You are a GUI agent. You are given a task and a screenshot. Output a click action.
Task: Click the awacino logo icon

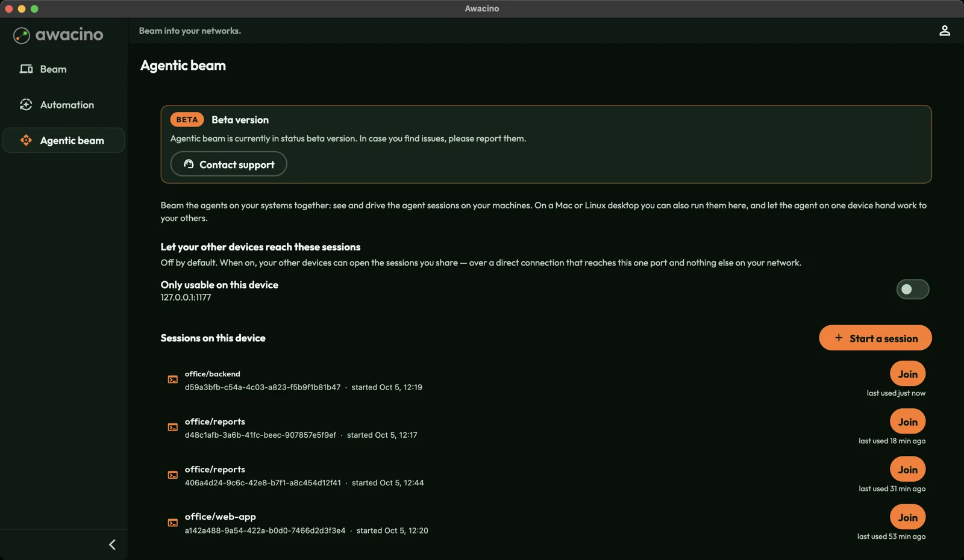pos(22,36)
